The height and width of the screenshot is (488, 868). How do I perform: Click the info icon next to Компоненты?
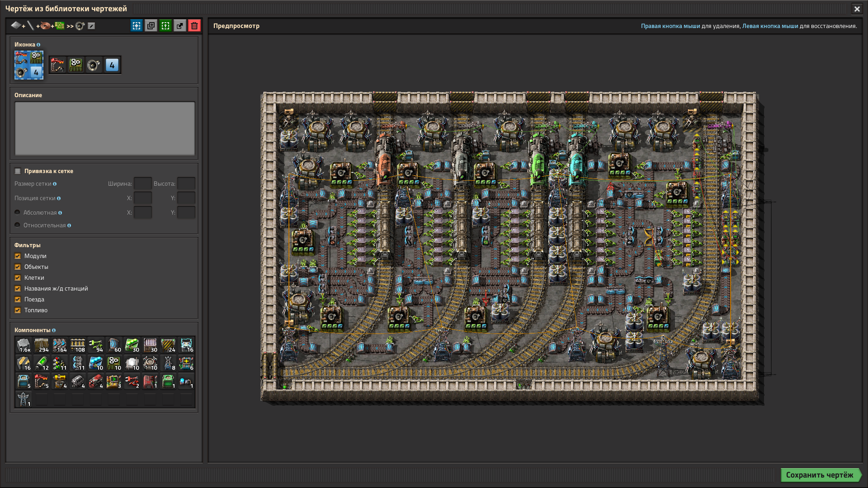coord(54,330)
